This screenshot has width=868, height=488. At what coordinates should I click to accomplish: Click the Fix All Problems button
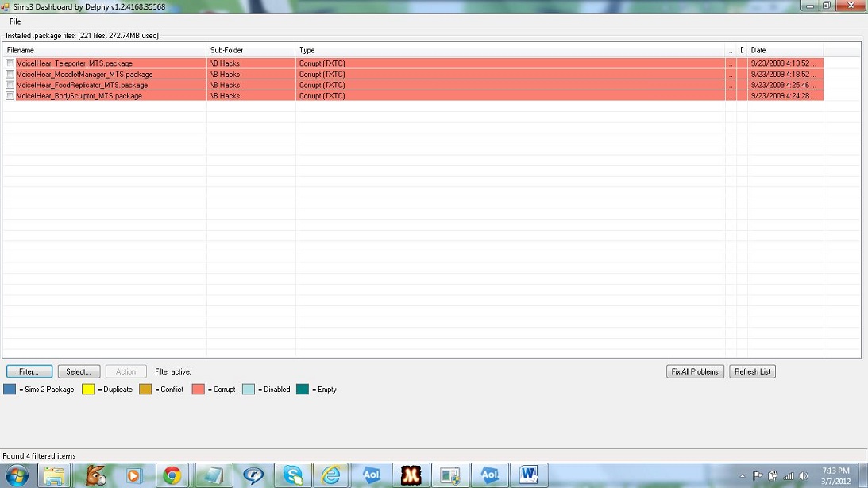pos(694,371)
